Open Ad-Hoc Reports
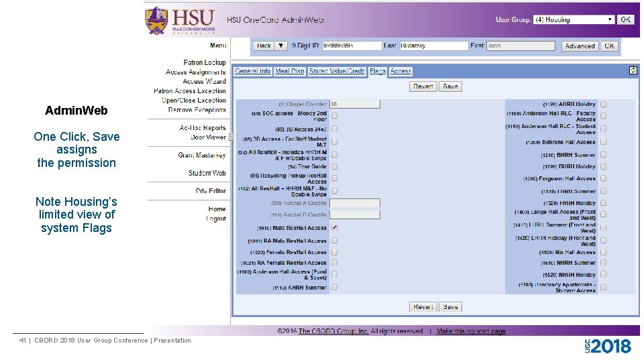This screenshot has width=644, height=362. tap(203, 127)
